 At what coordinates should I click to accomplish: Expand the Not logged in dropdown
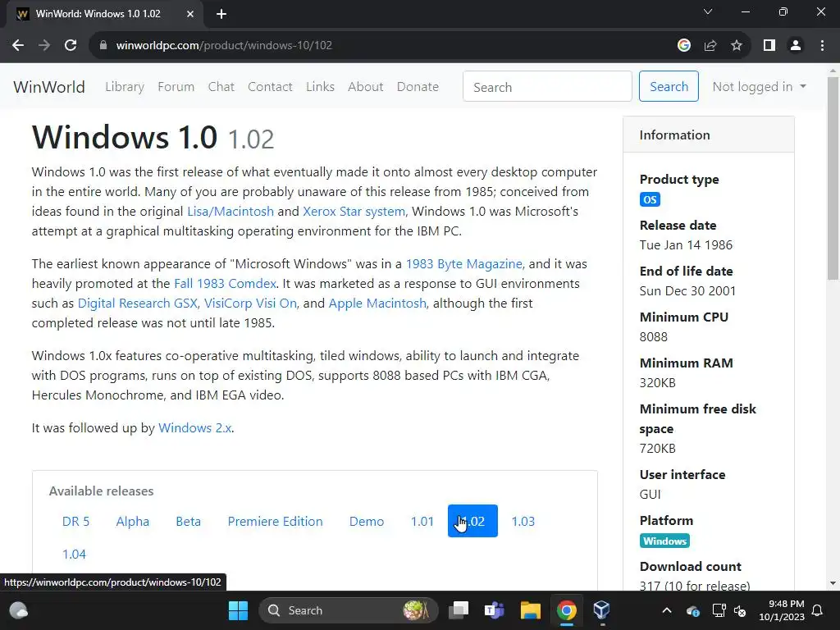click(759, 87)
